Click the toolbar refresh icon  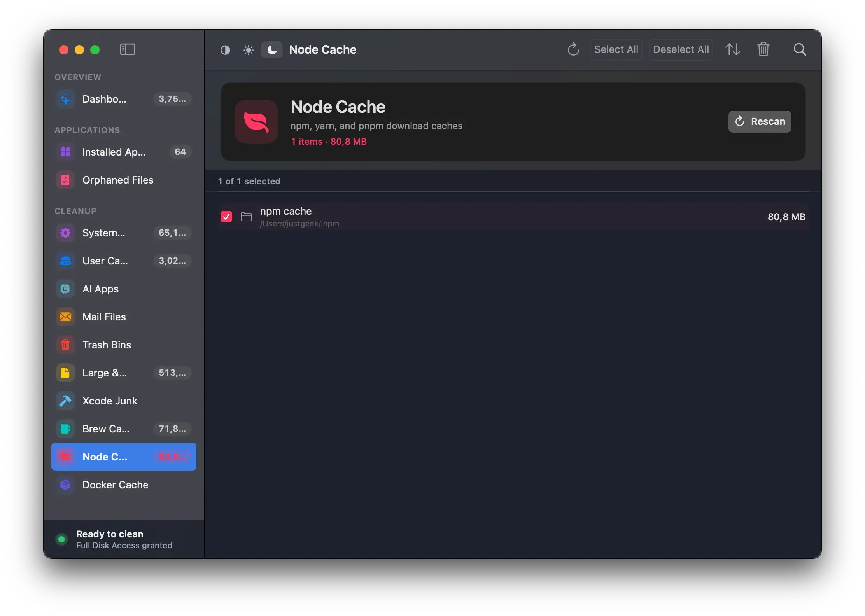pos(573,49)
